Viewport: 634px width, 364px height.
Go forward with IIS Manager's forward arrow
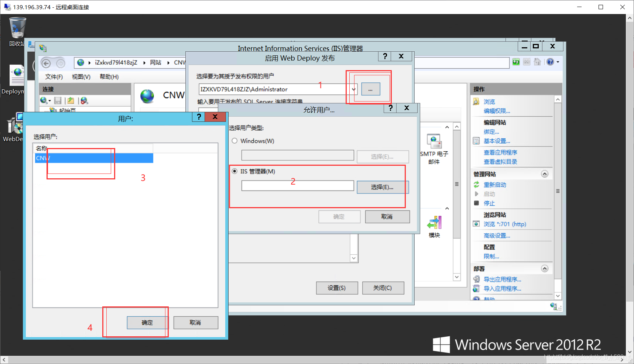click(61, 63)
